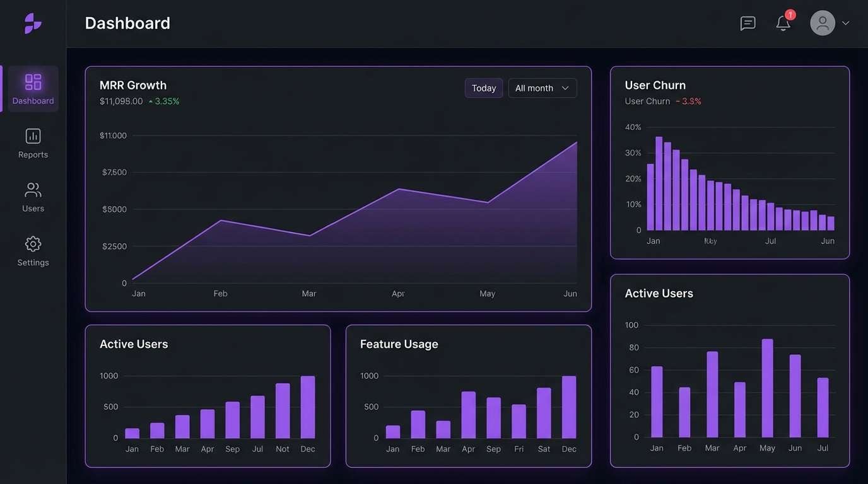Select the May bar in Active Users chart
This screenshot has height=484, width=868.
[767, 388]
